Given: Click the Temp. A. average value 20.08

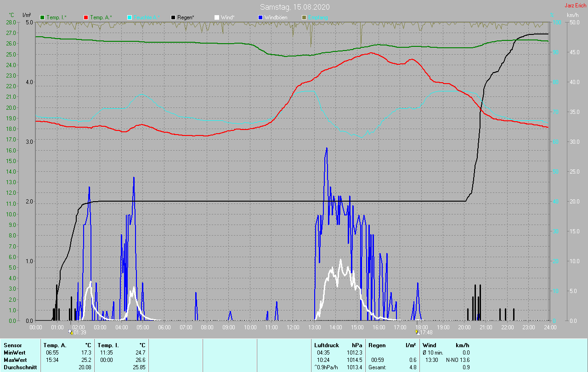Looking at the screenshot, I should (x=85, y=367).
